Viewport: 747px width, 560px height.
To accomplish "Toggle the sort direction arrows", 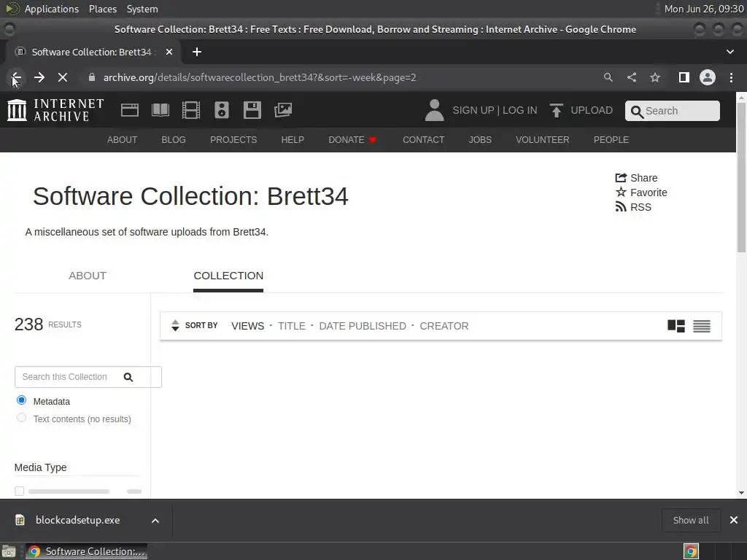I will (175, 326).
